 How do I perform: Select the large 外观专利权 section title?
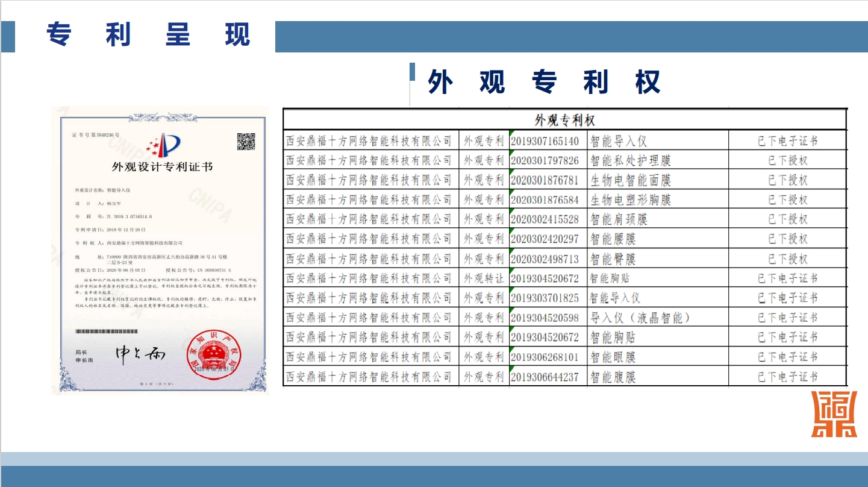pyautogui.click(x=544, y=81)
